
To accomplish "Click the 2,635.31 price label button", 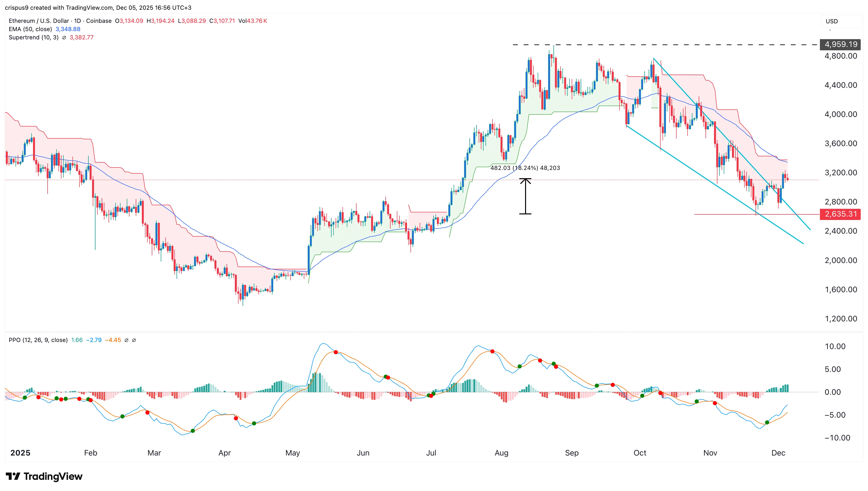I will 840,214.
